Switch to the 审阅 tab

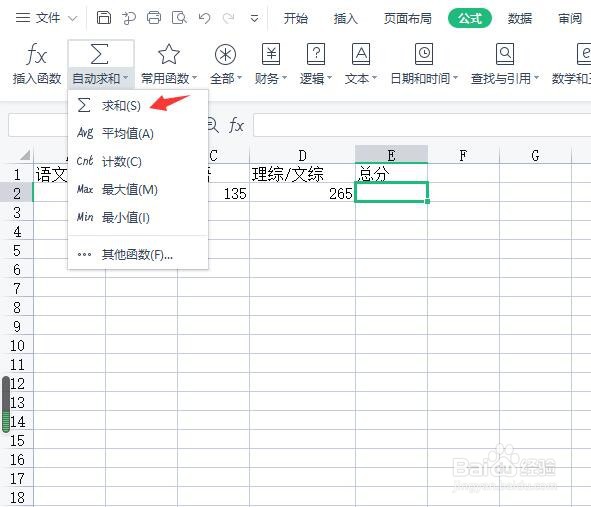[x=570, y=18]
